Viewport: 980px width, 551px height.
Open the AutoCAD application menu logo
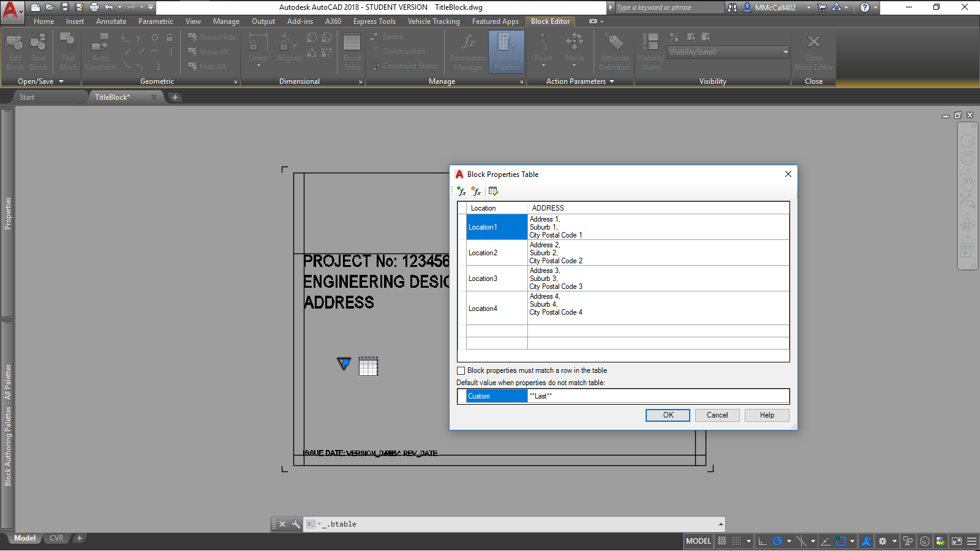(x=11, y=10)
